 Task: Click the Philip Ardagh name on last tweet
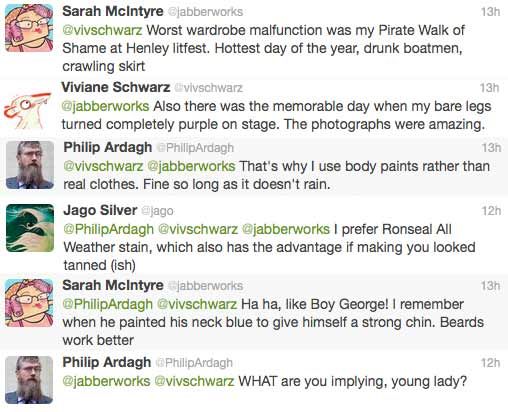click(x=107, y=362)
